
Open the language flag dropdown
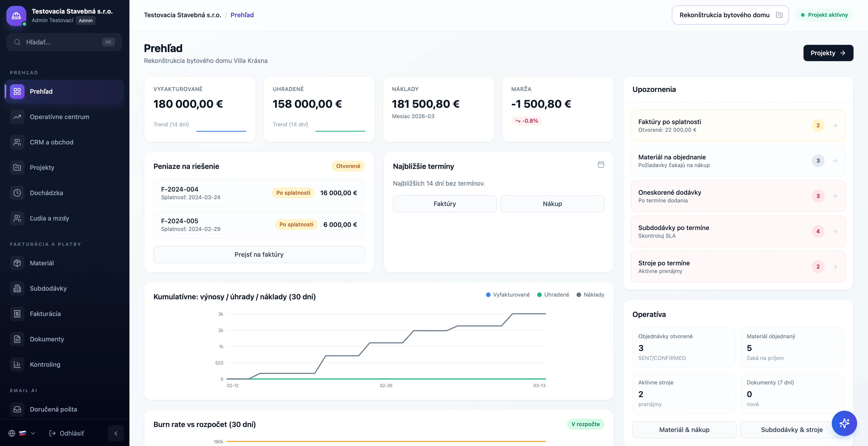[27, 433]
